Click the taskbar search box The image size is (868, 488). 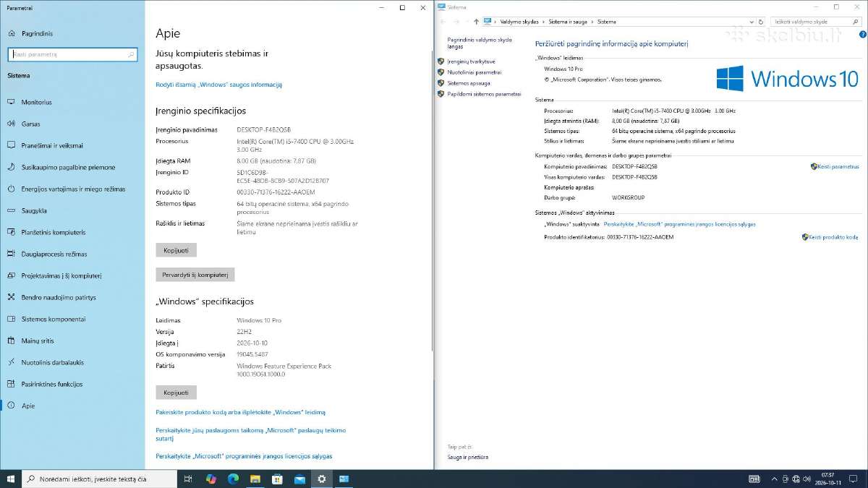(x=99, y=479)
